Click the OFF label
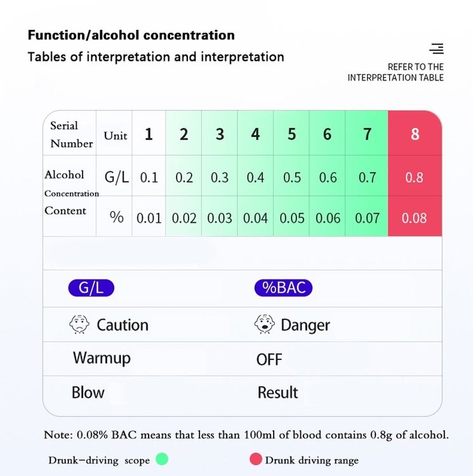Image resolution: width=473 pixels, height=476 pixels. click(269, 359)
